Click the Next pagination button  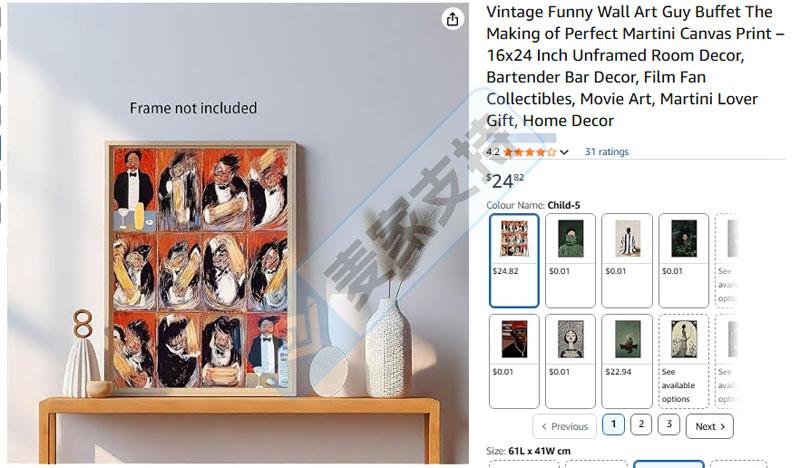709,426
